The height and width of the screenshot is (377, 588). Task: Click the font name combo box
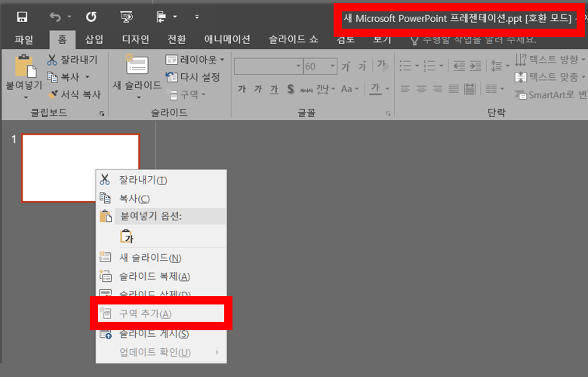(x=268, y=66)
